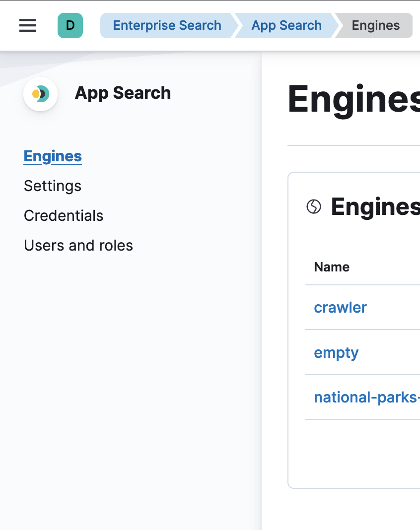Open the national-parks engine

[366, 397]
